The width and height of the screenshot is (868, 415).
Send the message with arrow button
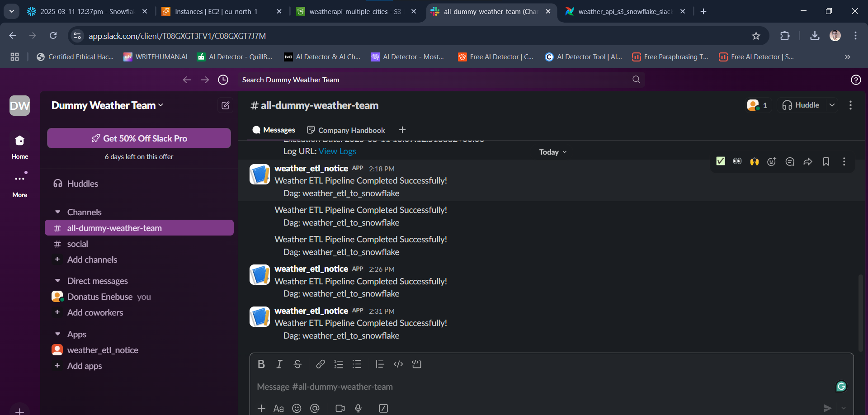tap(827, 408)
